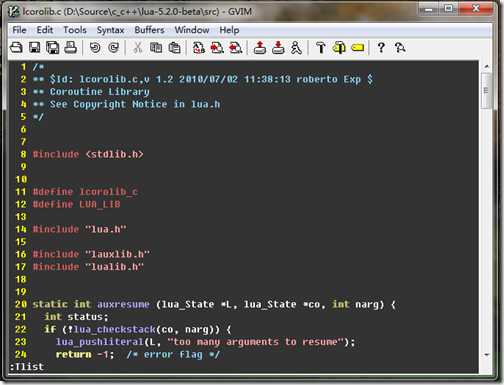Click the "lualib.h" include string
The width and height of the screenshot is (504, 385).
(114, 267)
